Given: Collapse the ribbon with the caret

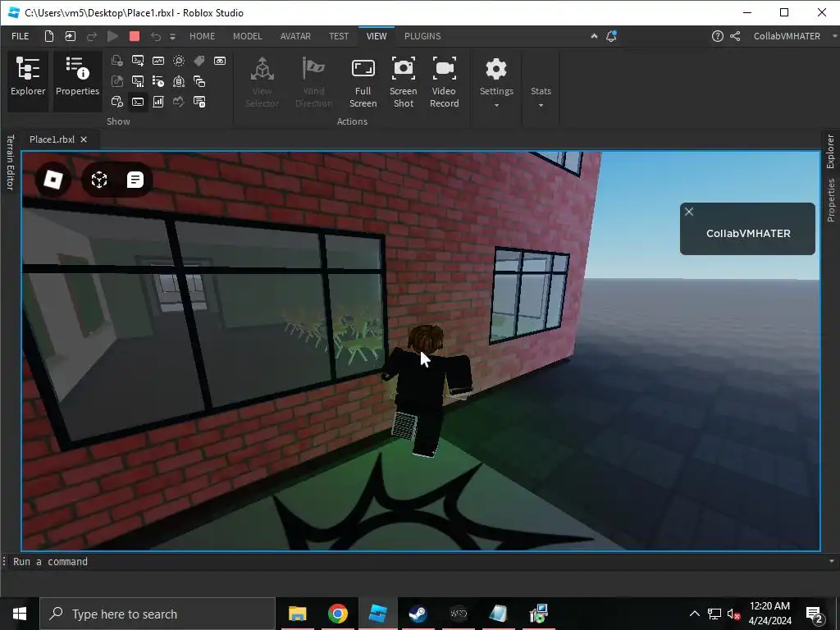Looking at the screenshot, I should [594, 36].
